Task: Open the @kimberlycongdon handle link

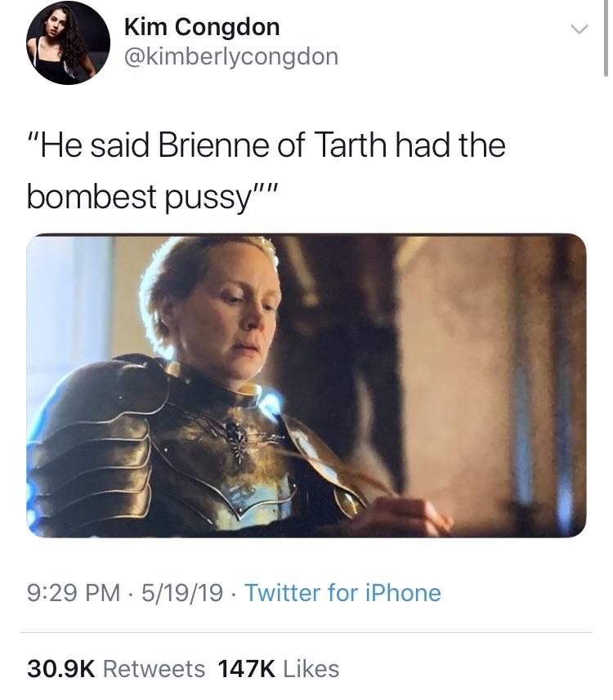Action: 230,56
